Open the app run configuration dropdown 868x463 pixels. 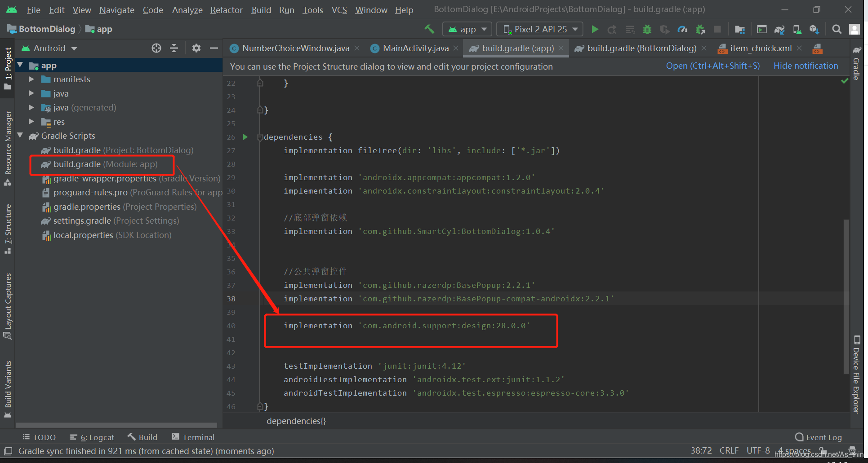coord(467,29)
